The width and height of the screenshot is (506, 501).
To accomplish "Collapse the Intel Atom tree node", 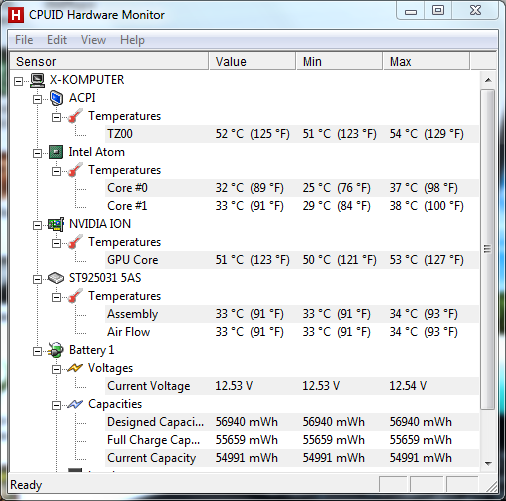I will [x=37, y=153].
